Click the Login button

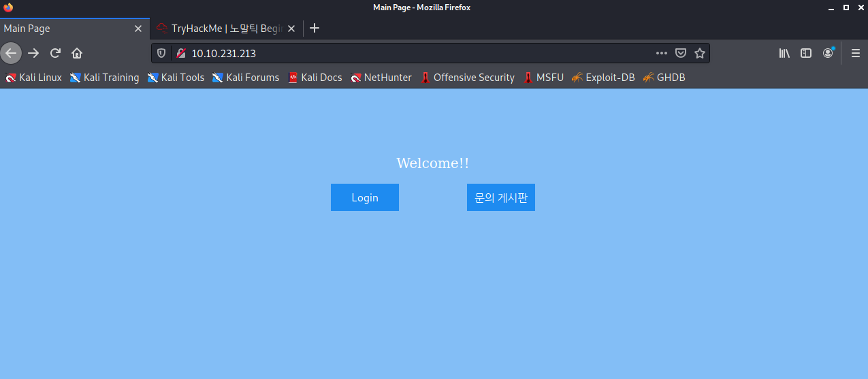365,197
